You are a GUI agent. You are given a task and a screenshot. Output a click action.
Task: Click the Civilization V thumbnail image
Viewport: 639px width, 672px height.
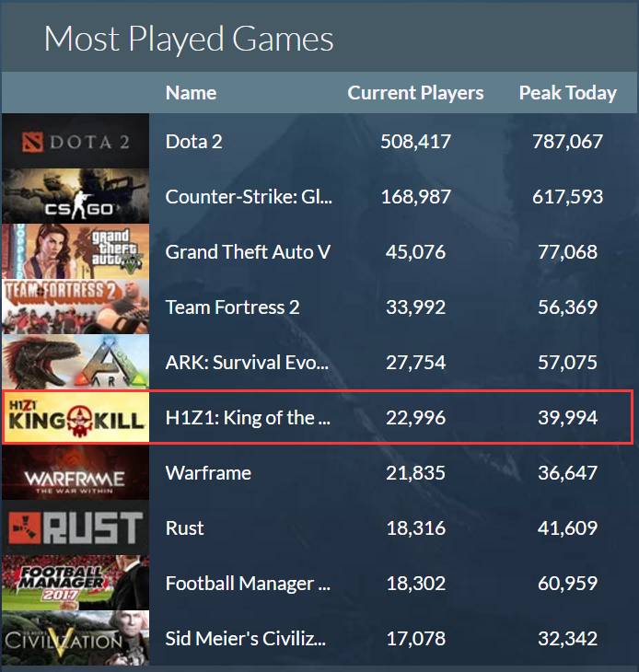pos(75,638)
